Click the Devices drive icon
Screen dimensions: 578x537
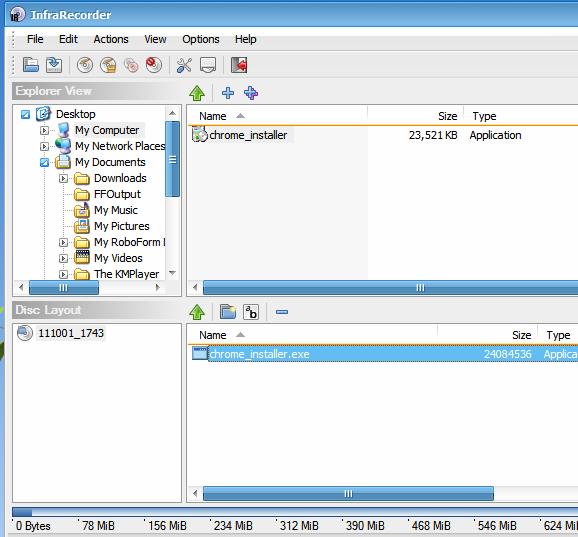tap(208, 65)
